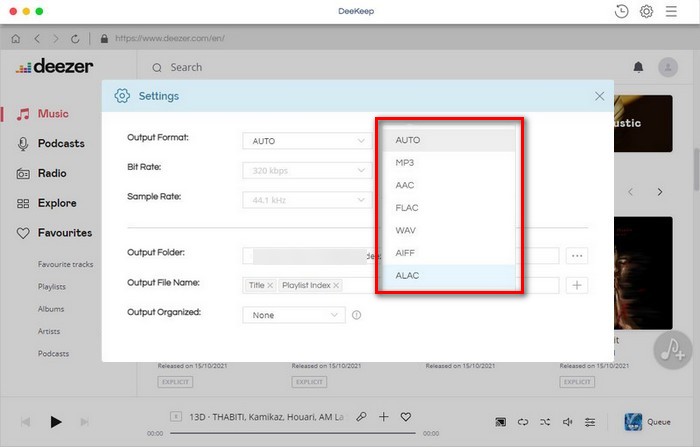The image size is (700, 447).
Task: Show previous carousel items with left chevron
Action: 630,192
